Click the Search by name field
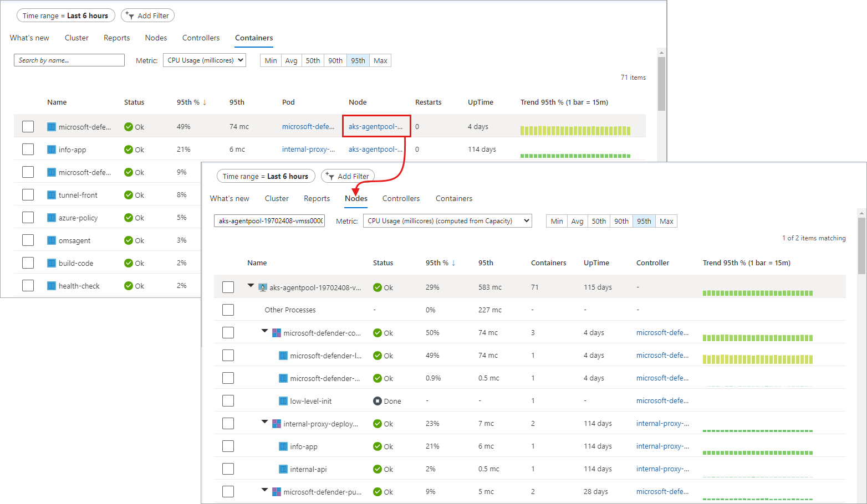The width and height of the screenshot is (867, 504). (x=69, y=60)
